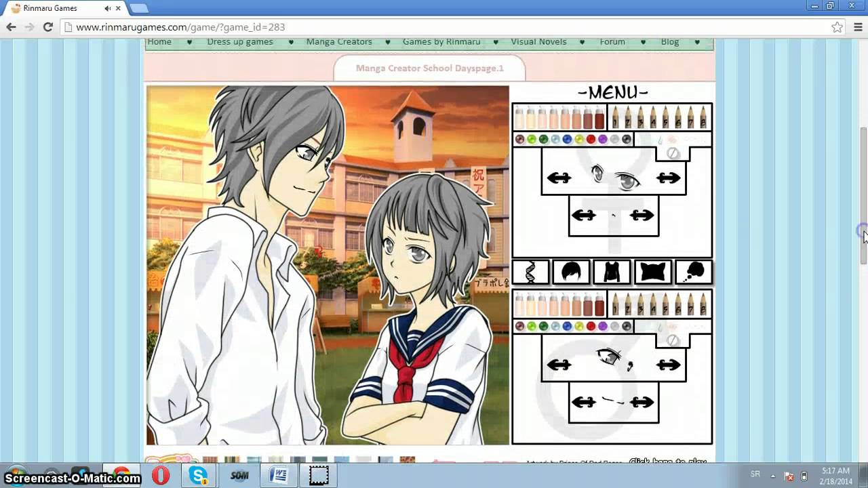Show next eyes style in the female panel

669,178
